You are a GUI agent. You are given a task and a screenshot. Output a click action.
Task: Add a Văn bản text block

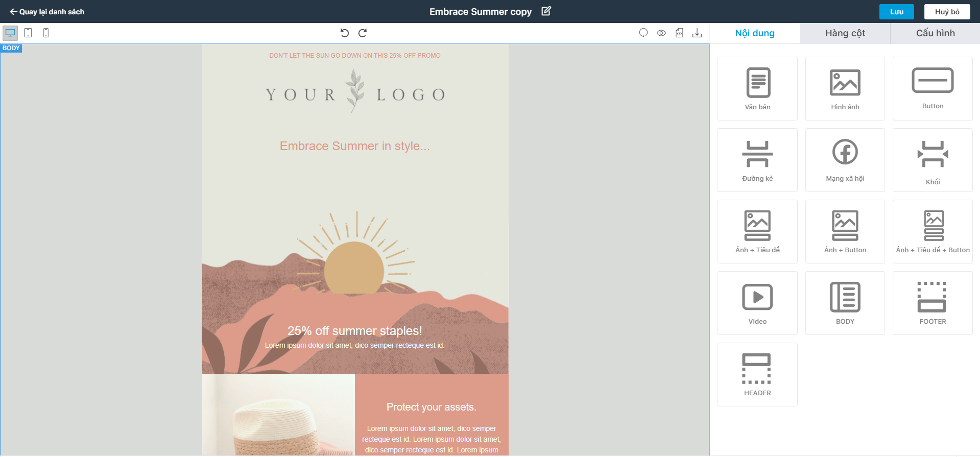pos(757,89)
